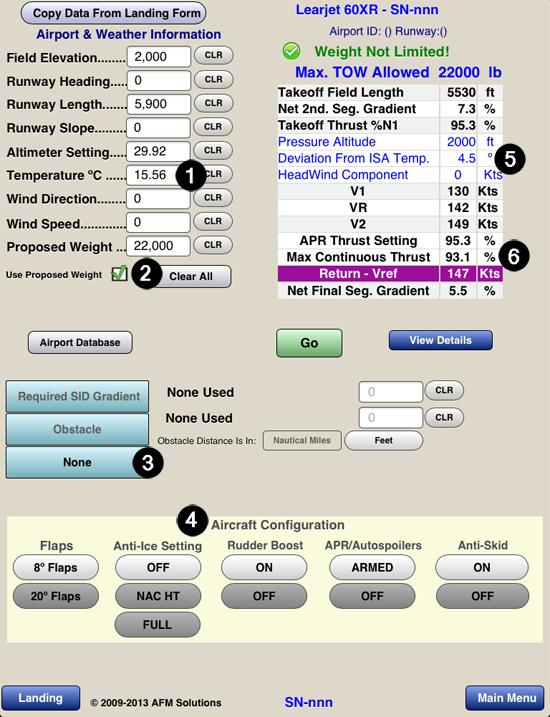Edit the Altimeter Setting field
550x717 pixels.
pos(158,151)
